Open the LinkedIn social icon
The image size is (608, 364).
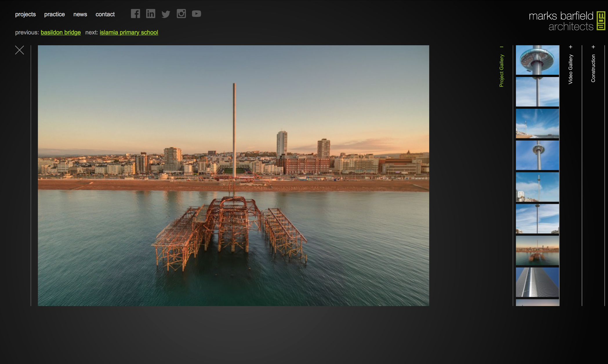(150, 14)
